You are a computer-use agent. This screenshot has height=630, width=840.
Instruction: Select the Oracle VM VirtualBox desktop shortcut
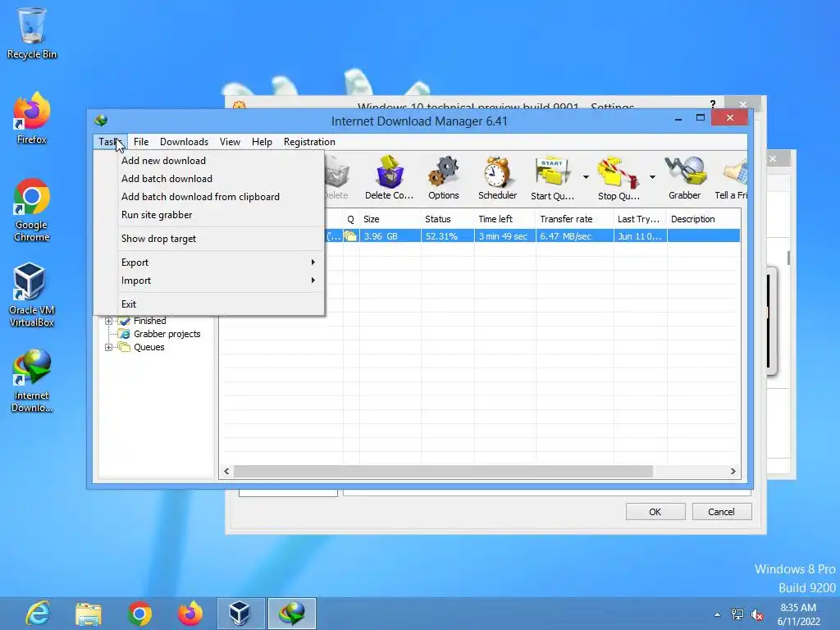[32, 294]
